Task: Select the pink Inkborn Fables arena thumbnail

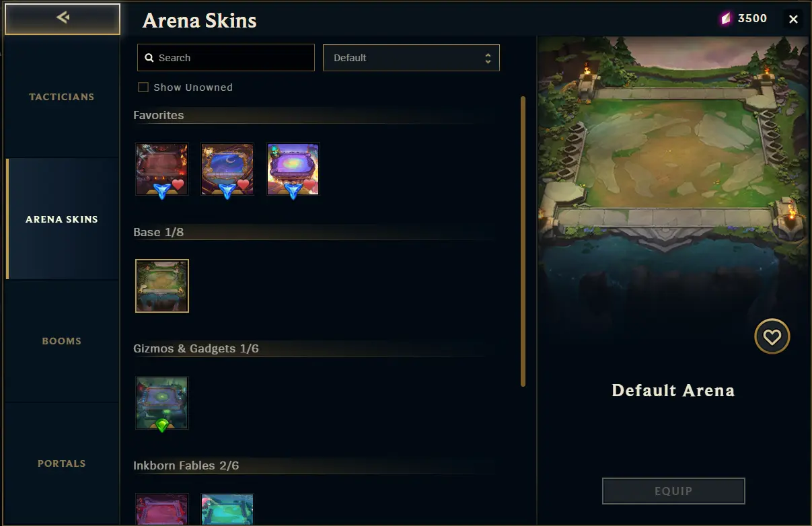Action: pos(162,510)
